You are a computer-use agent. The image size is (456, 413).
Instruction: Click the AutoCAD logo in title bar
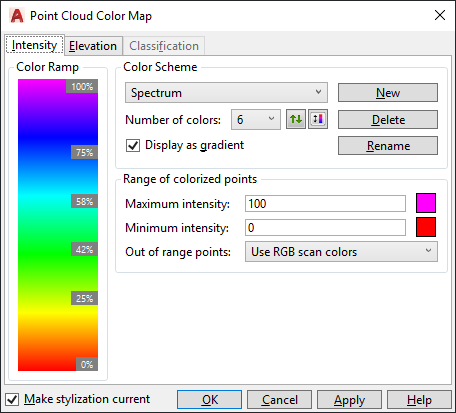click(17, 16)
